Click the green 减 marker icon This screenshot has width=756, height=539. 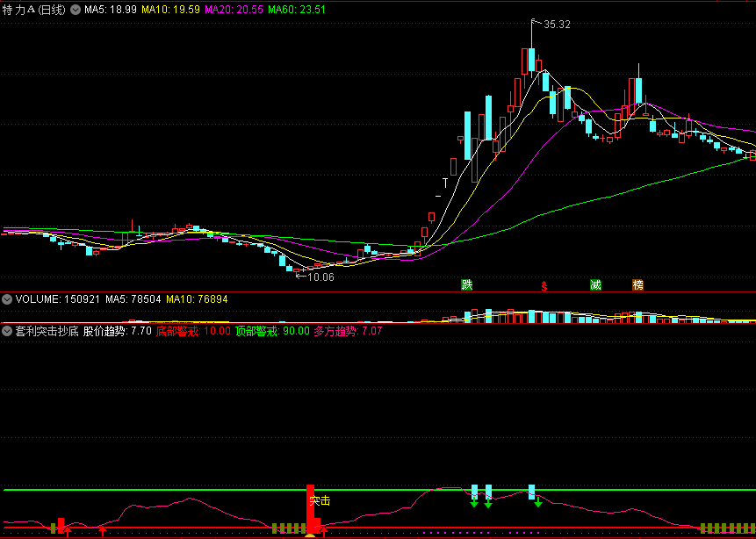click(x=596, y=285)
